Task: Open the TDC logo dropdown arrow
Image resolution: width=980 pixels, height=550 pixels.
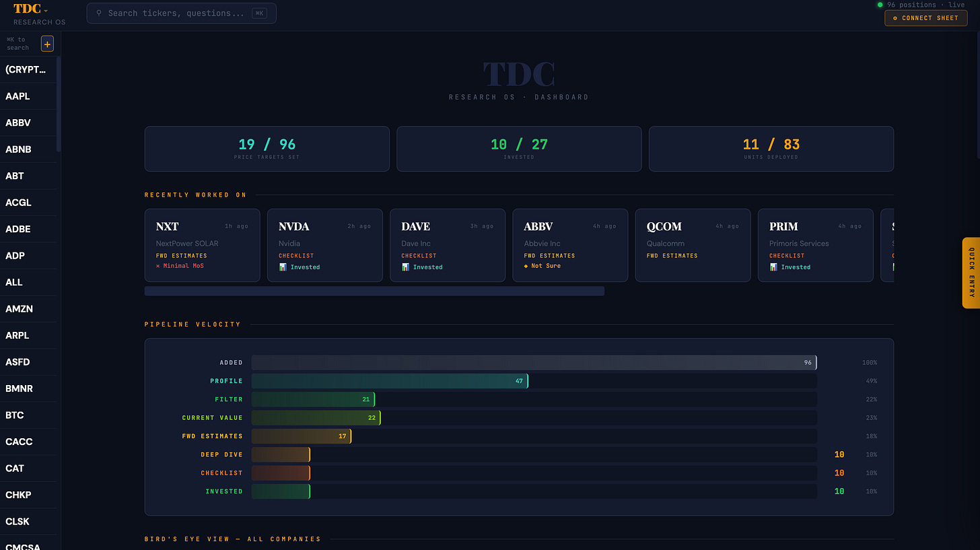Action: [46, 11]
